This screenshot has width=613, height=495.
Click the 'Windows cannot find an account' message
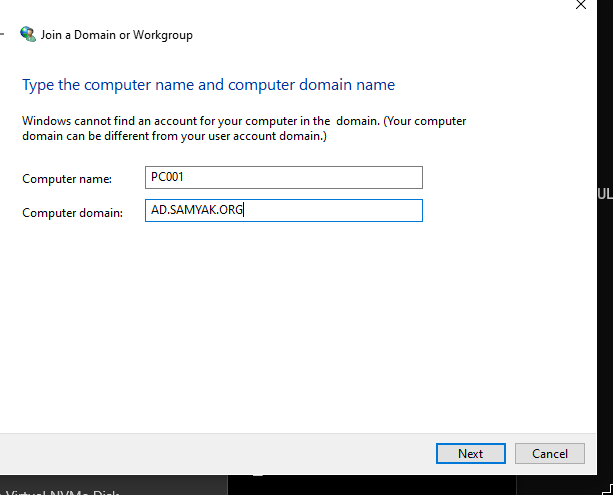(x=244, y=128)
